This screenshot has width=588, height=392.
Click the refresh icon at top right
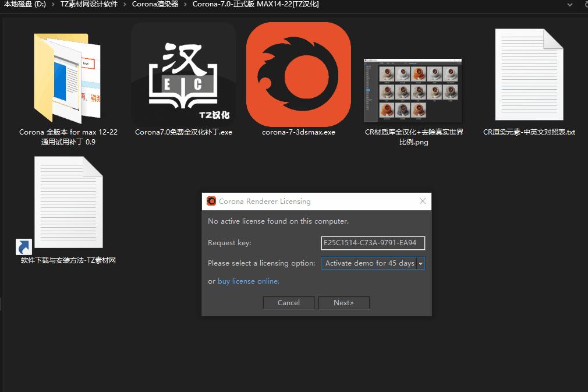pyautogui.click(x=585, y=5)
